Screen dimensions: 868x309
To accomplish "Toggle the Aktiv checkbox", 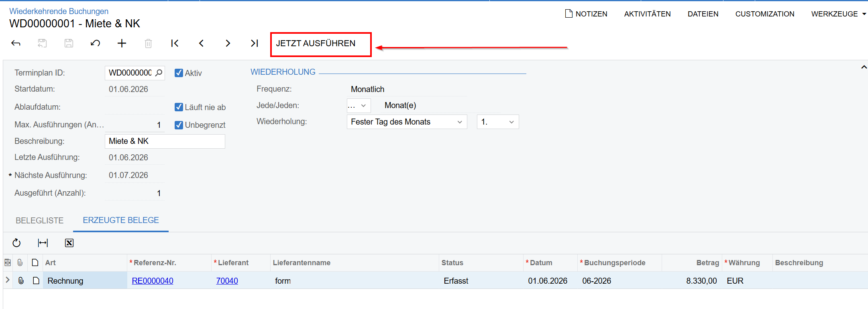I will tap(179, 73).
